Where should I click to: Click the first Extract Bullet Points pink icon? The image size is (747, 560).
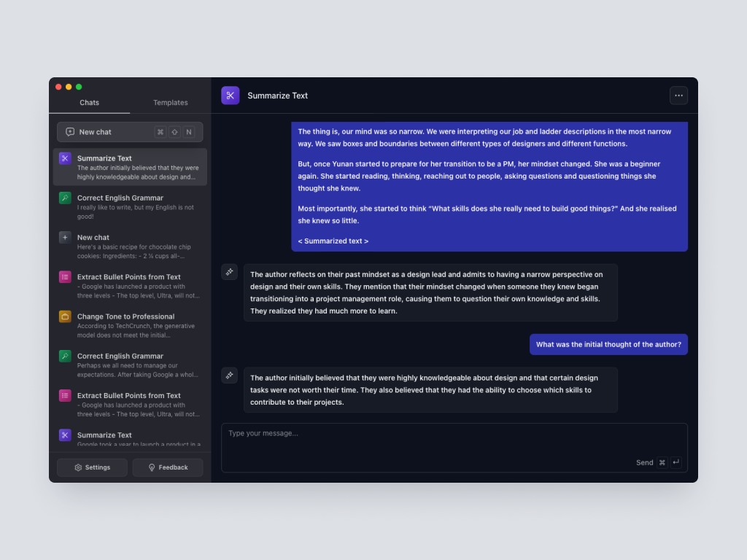(x=65, y=277)
